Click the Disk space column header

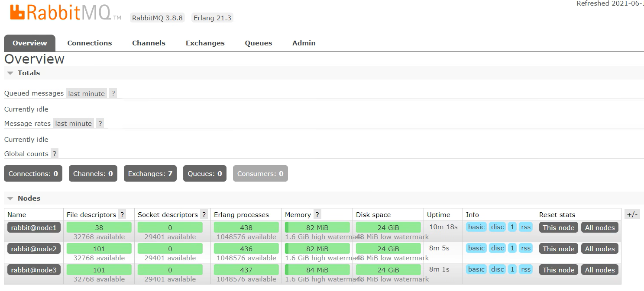click(x=373, y=214)
